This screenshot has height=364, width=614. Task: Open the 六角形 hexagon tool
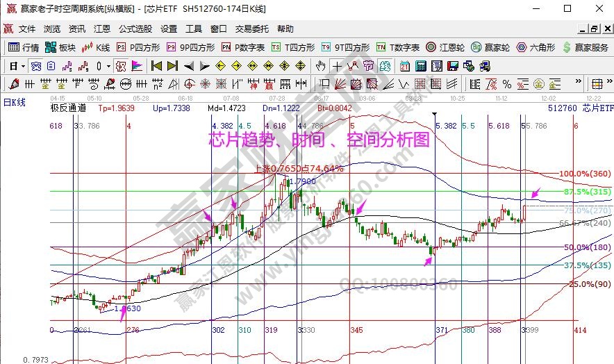pyautogui.click(x=536, y=47)
